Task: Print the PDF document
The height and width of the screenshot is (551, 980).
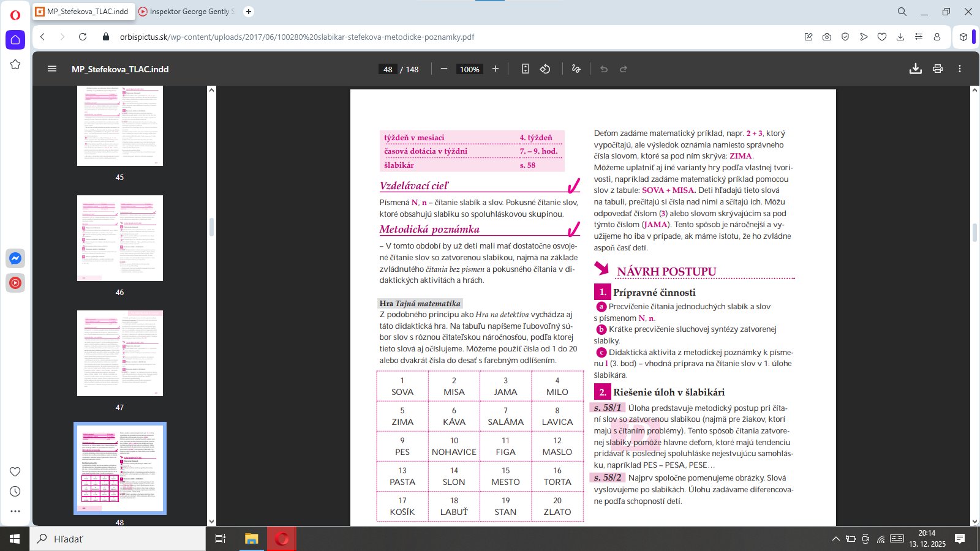Action: coord(937,69)
